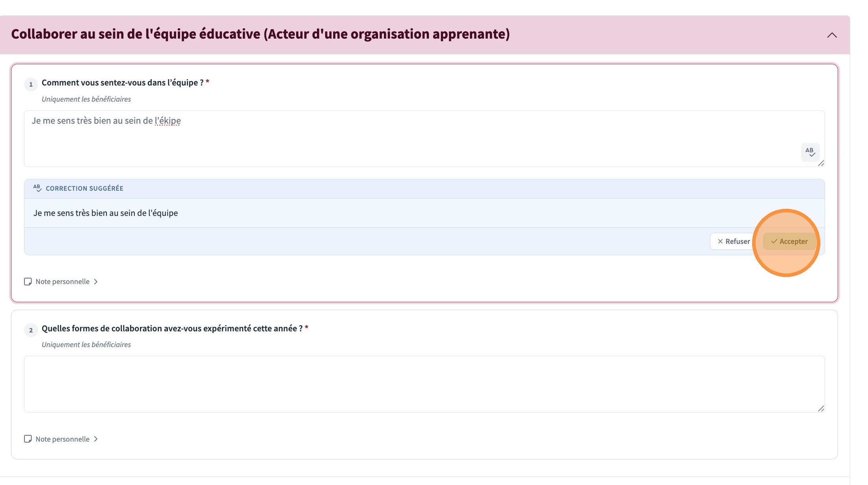Expand question 1's Note personnelle chevron
This screenshot has width=868, height=485.
coord(96,282)
